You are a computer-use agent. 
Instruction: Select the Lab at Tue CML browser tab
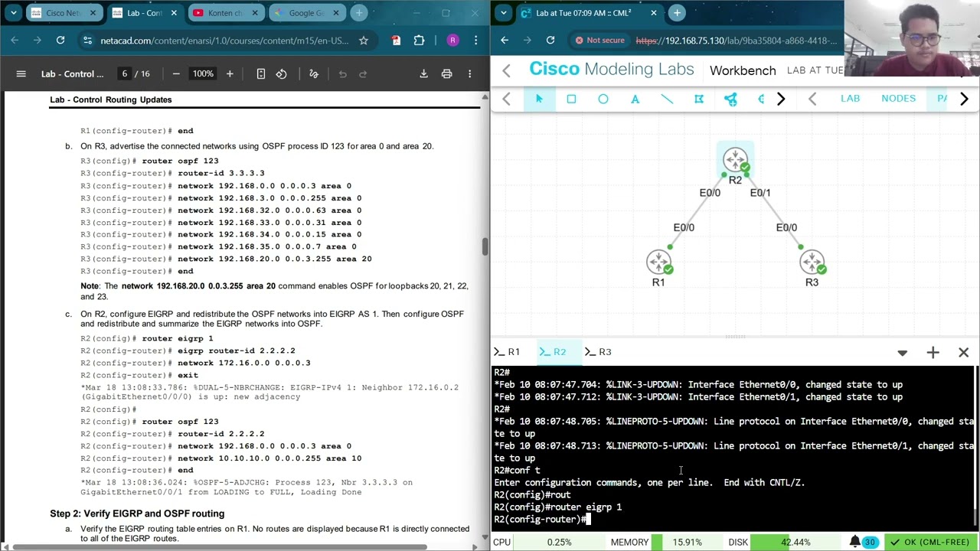(590, 13)
